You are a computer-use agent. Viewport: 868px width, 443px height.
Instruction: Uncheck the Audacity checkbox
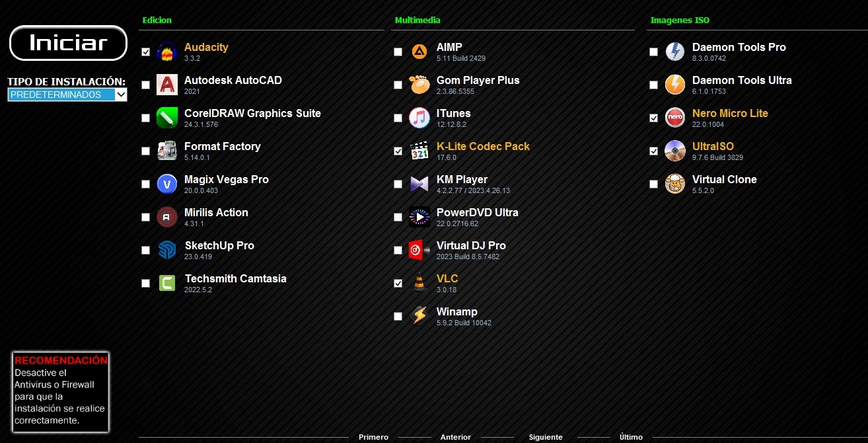coord(146,52)
